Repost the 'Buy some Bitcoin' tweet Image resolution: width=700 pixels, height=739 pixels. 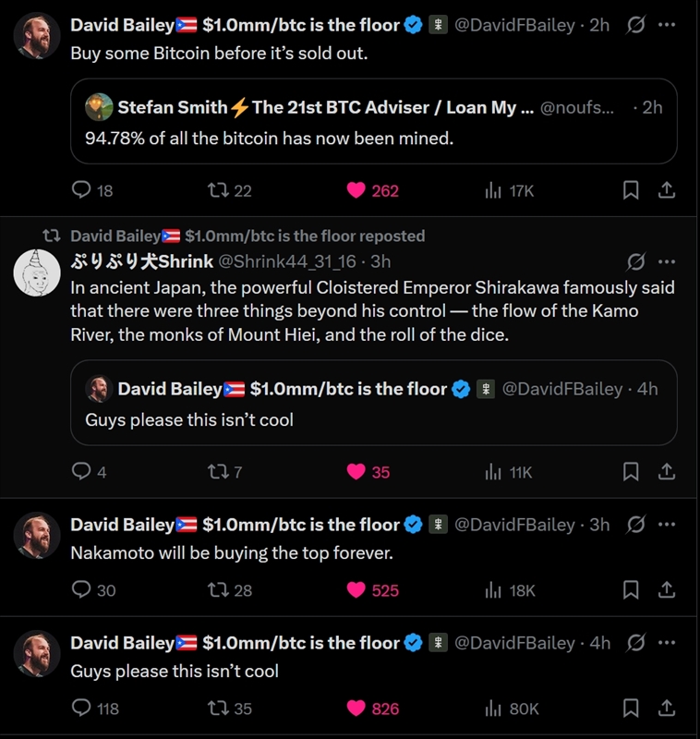[x=219, y=190]
